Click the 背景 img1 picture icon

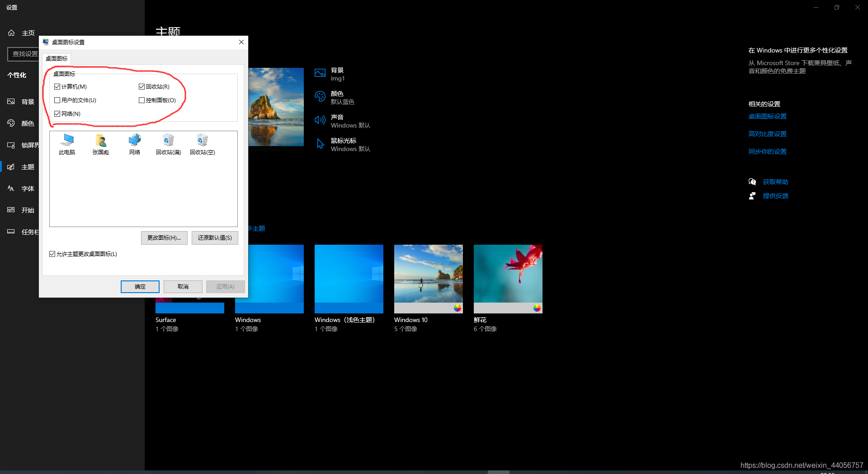(320, 73)
